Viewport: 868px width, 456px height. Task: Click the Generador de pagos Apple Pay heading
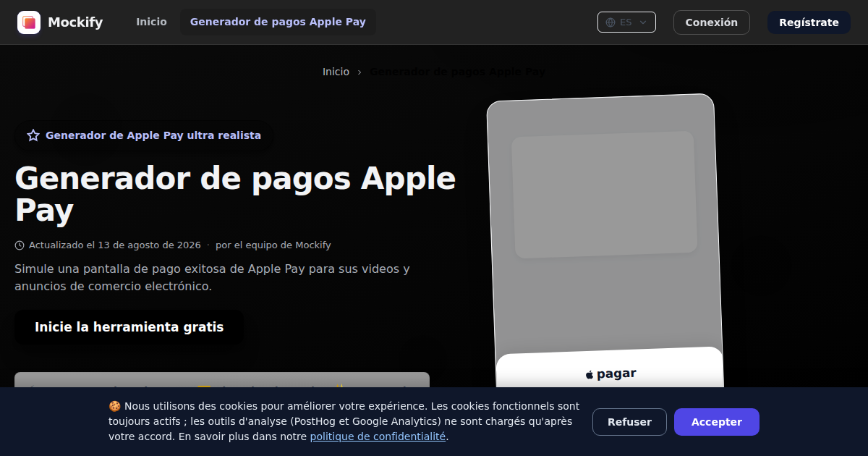point(235,195)
